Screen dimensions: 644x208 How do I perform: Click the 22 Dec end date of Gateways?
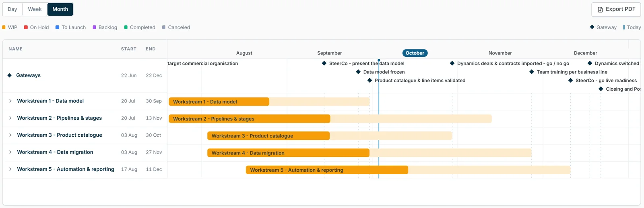[154, 75]
